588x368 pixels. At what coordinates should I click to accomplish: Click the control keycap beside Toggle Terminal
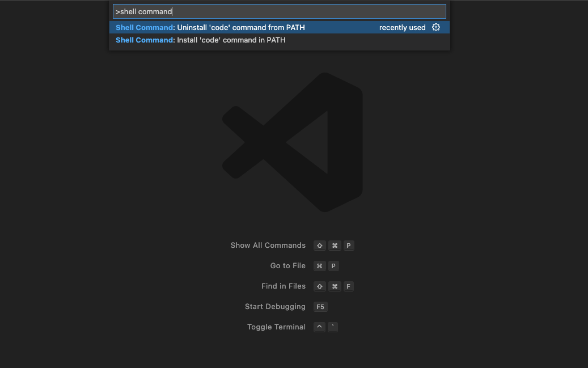click(x=319, y=327)
